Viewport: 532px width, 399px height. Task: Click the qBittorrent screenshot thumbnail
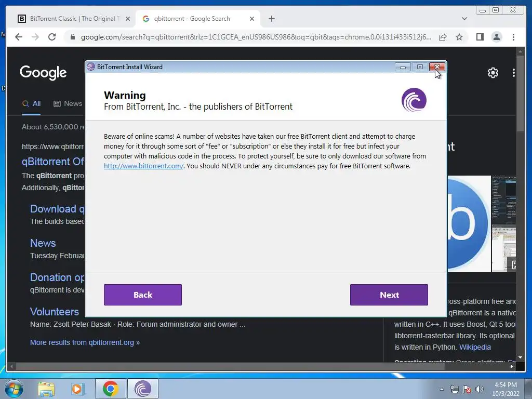pos(504,200)
